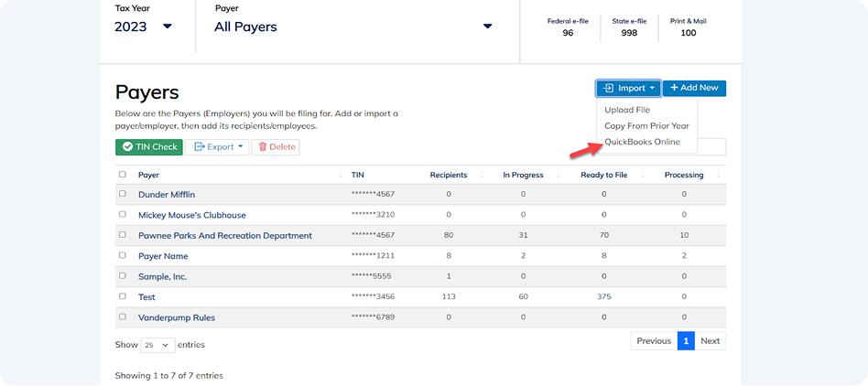Click the Add New payer button
The height and width of the screenshot is (386, 868).
pos(694,89)
